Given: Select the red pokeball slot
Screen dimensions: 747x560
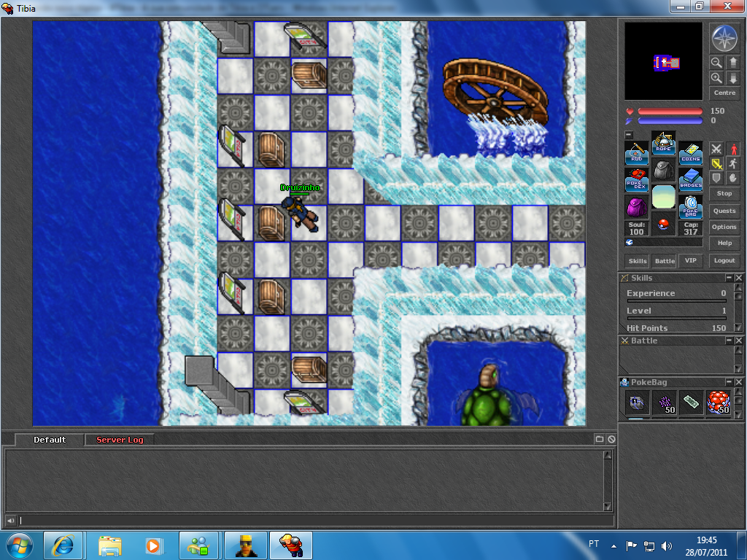Looking at the screenshot, I should pyautogui.click(x=663, y=225).
